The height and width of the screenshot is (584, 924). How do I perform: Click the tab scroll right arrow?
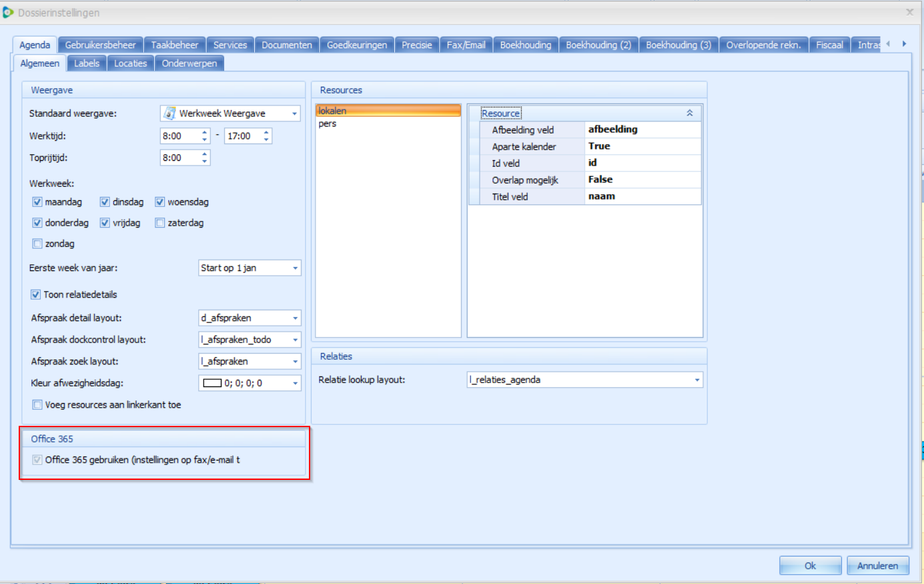click(x=904, y=44)
